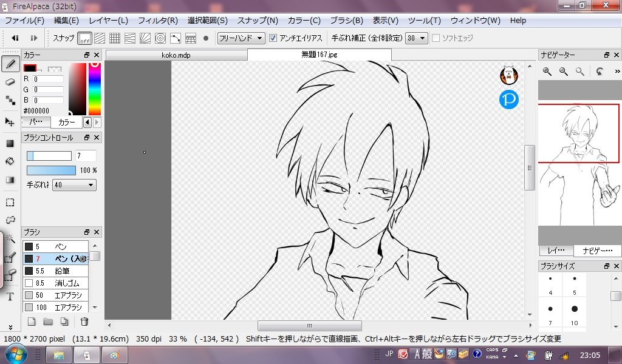Duplicate the selected brush
Image resolution: width=622 pixels, height=364 pixels.
[x=64, y=322]
